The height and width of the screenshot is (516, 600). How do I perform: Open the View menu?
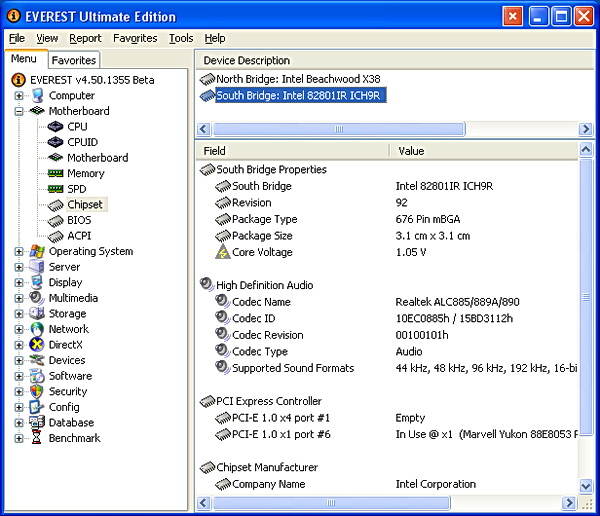pyautogui.click(x=47, y=38)
